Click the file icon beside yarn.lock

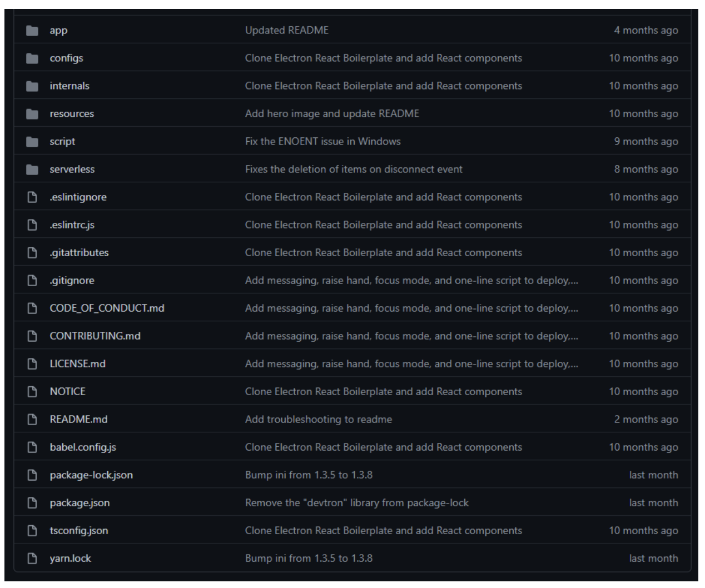[x=32, y=559]
